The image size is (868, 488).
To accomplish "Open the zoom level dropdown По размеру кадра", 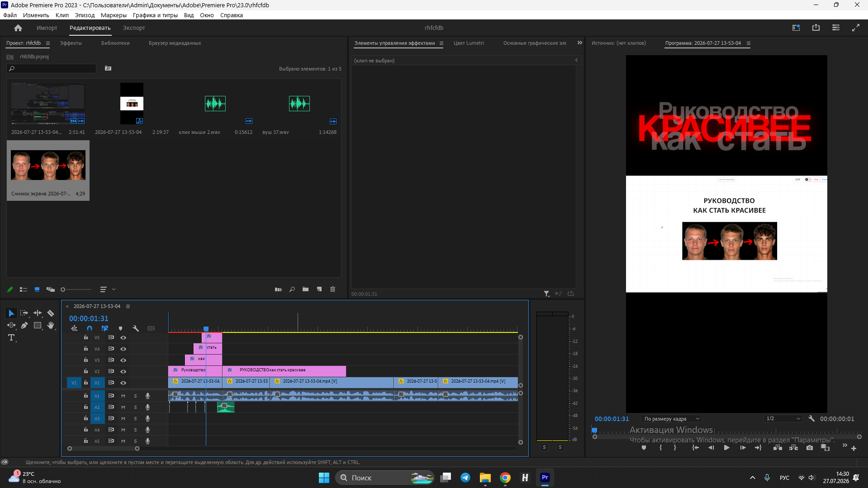I will 672,419.
